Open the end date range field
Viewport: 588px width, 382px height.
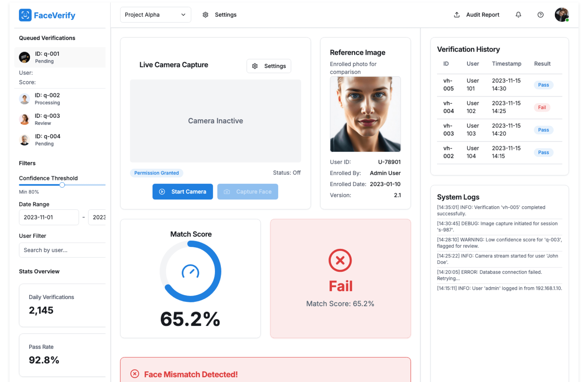(x=97, y=217)
